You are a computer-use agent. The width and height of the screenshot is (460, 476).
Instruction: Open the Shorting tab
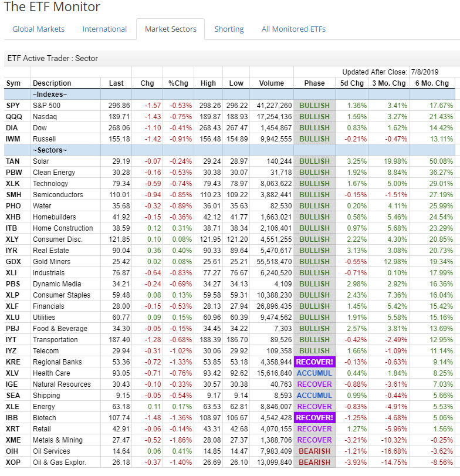229,29
